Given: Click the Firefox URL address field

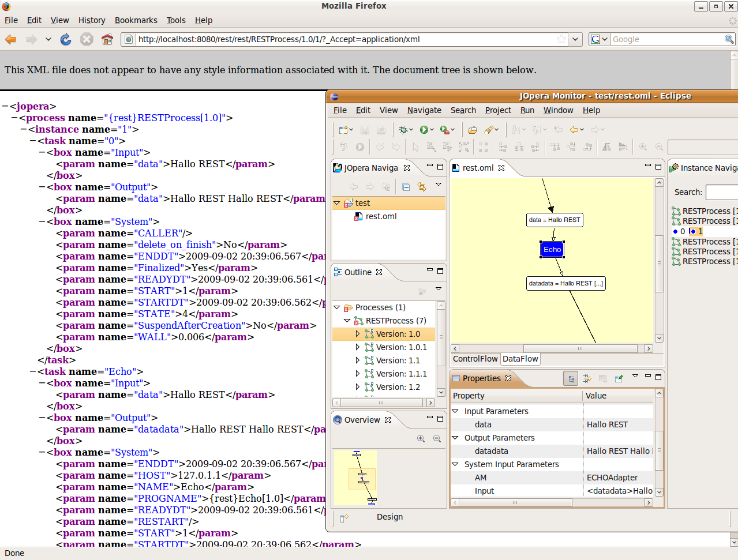Looking at the screenshot, I should [x=345, y=39].
